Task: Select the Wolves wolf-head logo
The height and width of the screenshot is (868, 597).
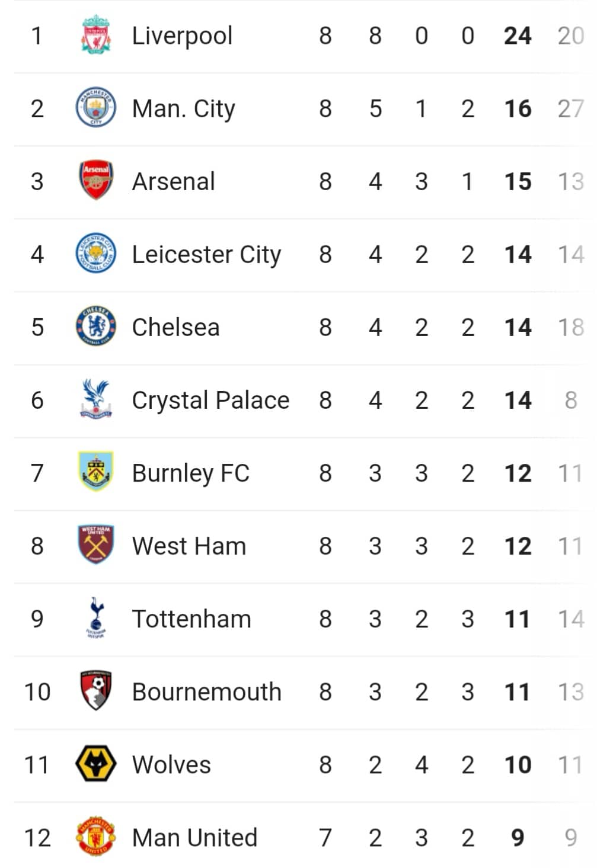Action: click(x=95, y=764)
